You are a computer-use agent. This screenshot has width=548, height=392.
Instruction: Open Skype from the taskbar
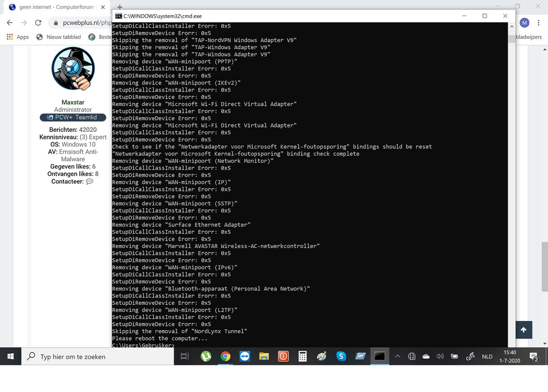(341, 356)
